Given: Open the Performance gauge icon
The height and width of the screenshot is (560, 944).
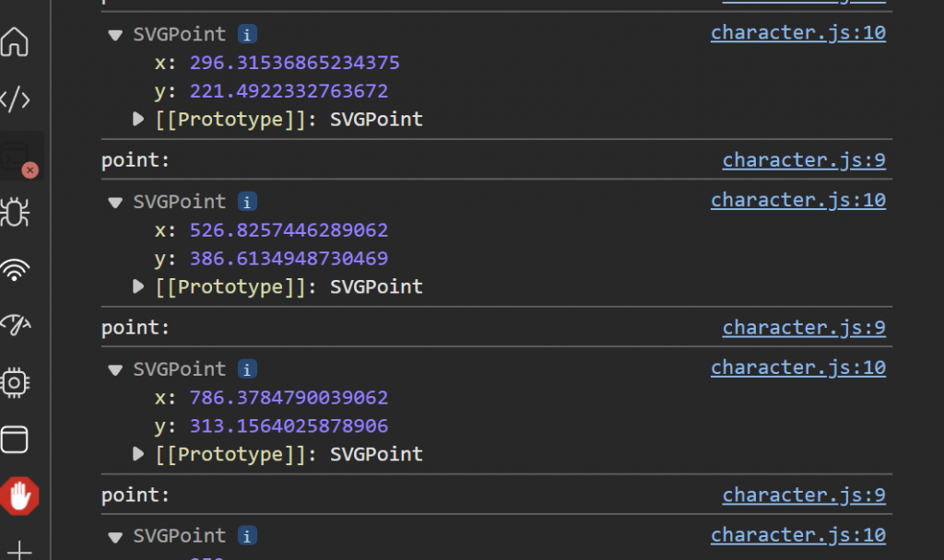Looking at the screenshot, I should 15,325.
